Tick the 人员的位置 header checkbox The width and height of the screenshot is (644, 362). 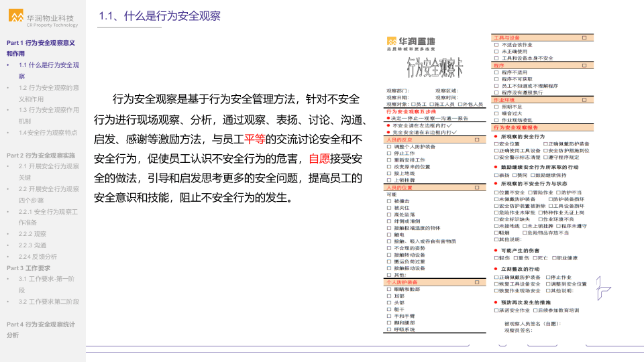coord(477,188)
